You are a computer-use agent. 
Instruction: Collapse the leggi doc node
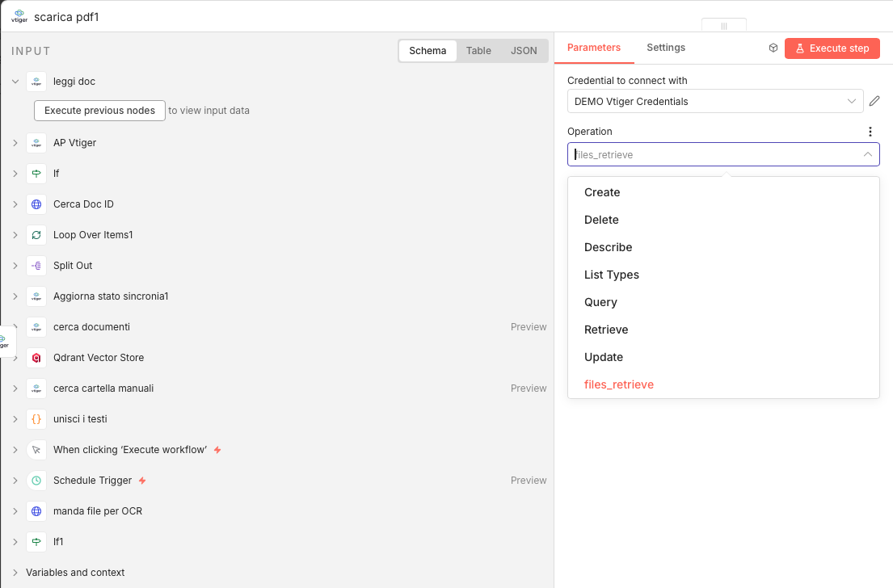pyautogui.click(x=15, y=82)
